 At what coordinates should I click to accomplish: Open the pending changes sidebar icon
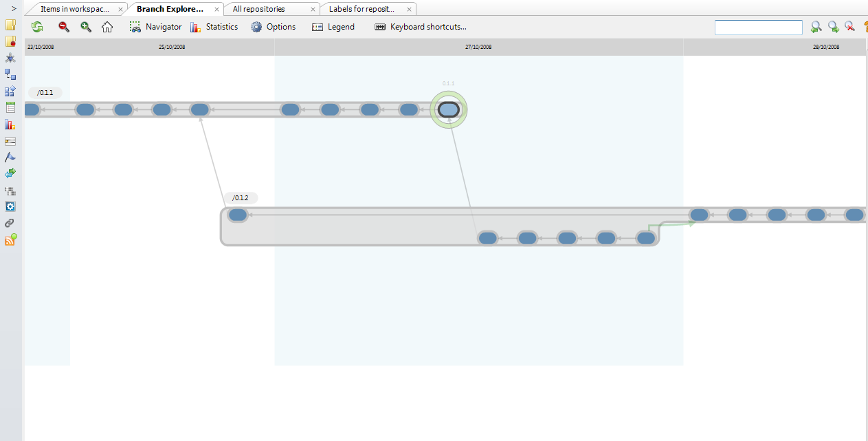click(10, 43)
